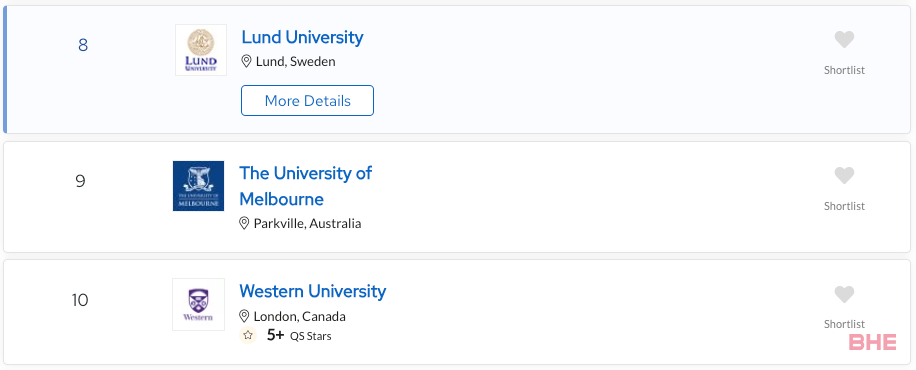Click Shortlist label under Lund heart
Screen dimensions: 916x370
pyautogui.click(x=844, y=70)
